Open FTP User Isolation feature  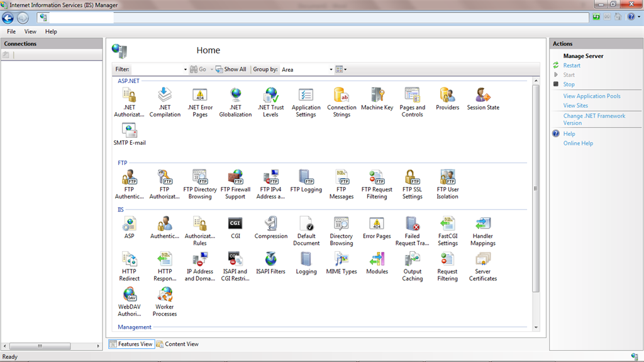pos(447,184)
